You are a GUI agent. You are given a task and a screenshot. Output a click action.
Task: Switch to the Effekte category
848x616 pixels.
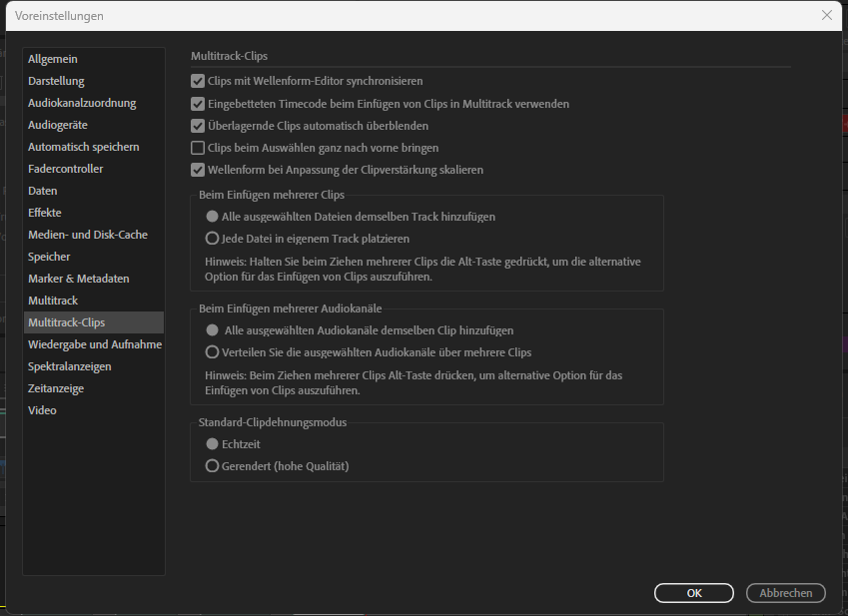(44, 212)
